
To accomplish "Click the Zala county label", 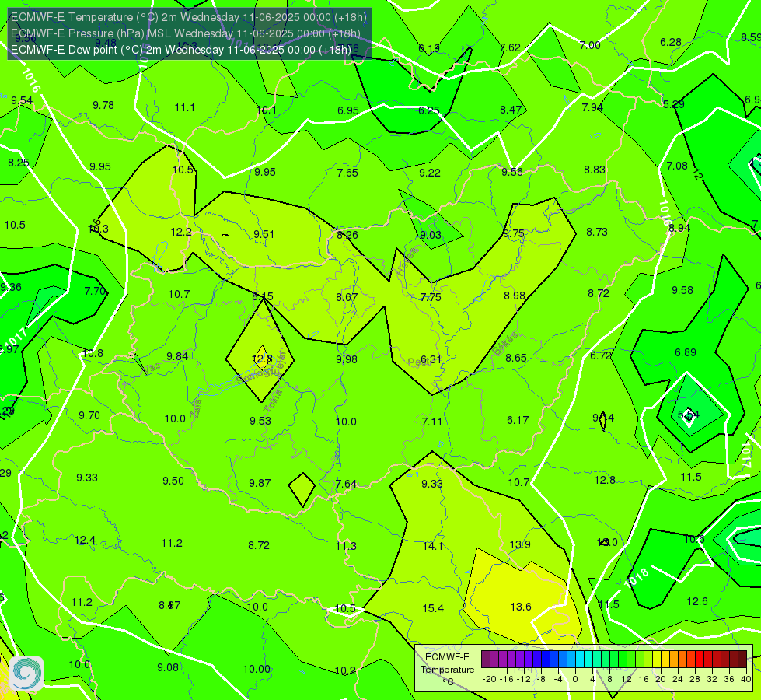I will click(x=197, y=408).
